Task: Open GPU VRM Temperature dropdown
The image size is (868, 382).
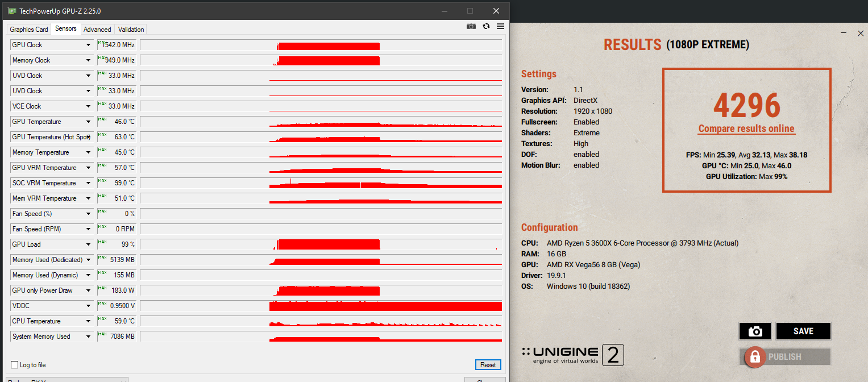Action: point(89,168)
